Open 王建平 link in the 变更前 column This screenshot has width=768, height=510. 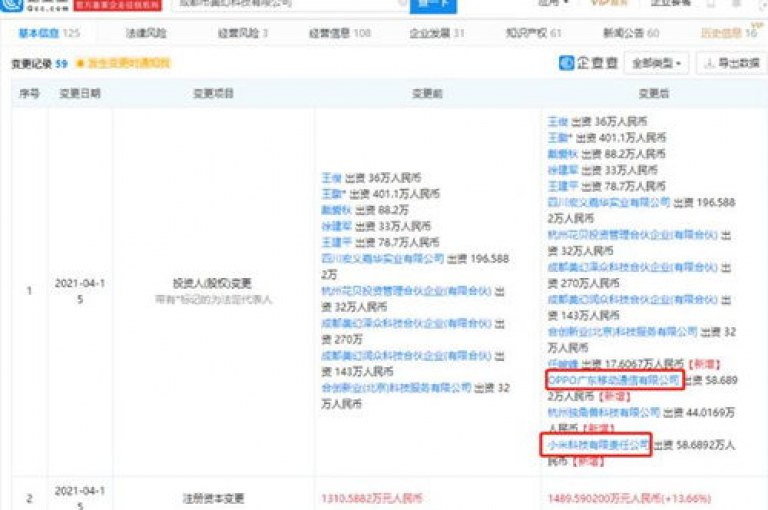point(336,243)
